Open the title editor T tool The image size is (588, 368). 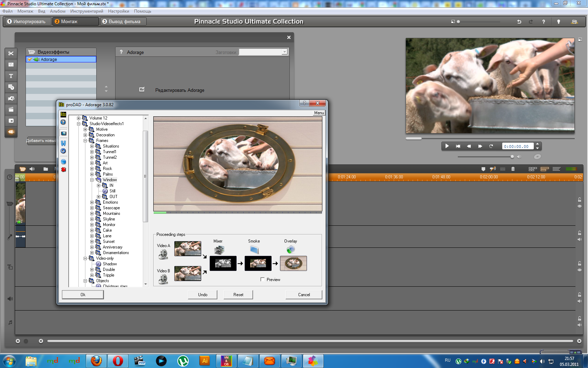coord(11,76)
